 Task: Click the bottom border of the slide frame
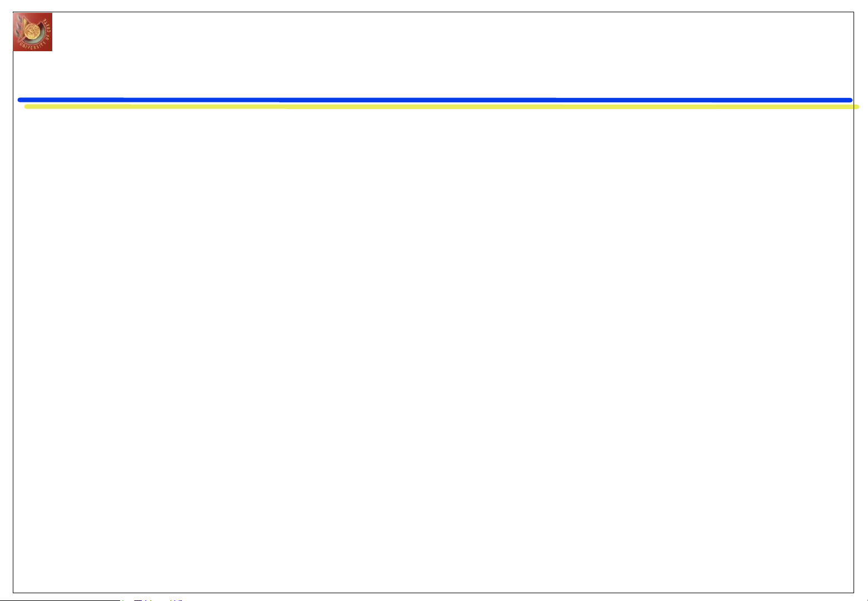coord(434,593)
